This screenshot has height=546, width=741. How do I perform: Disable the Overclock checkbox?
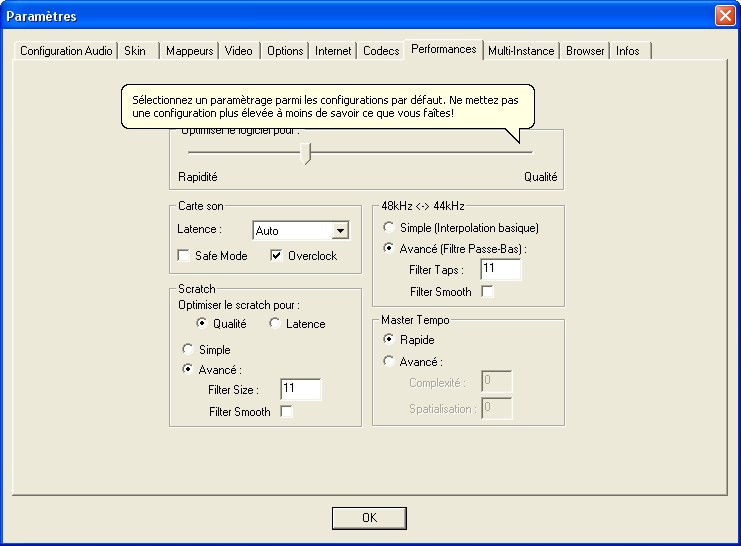click(x=277, y=256)
